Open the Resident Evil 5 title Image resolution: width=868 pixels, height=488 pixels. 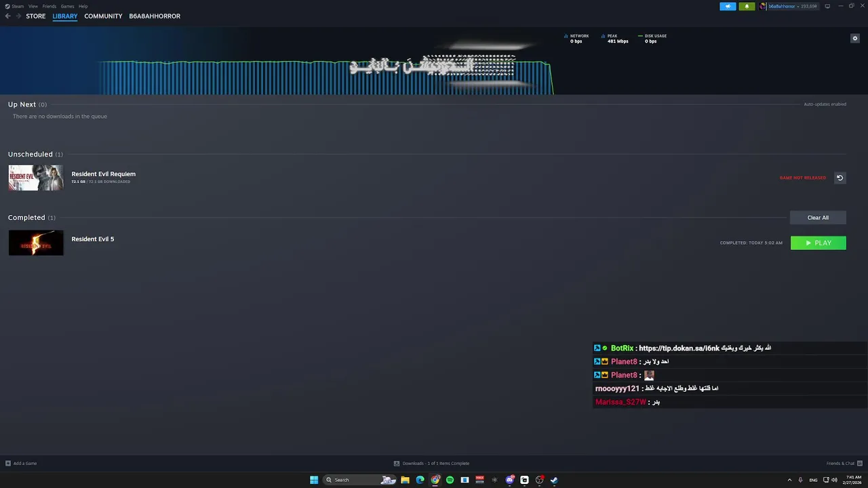click(93, 239)
